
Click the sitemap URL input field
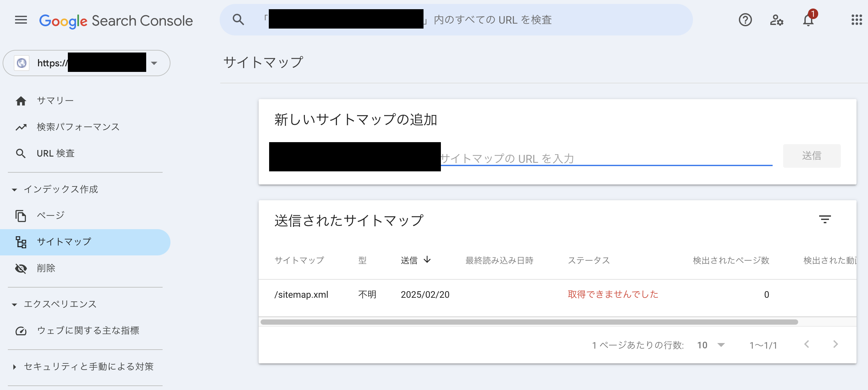coord(606,158)
